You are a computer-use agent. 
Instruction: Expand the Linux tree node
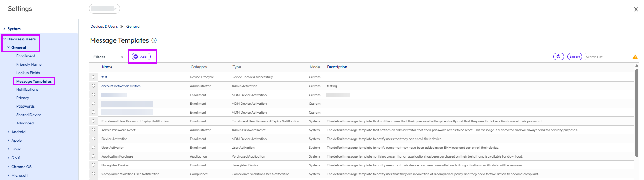coord(8,149)
